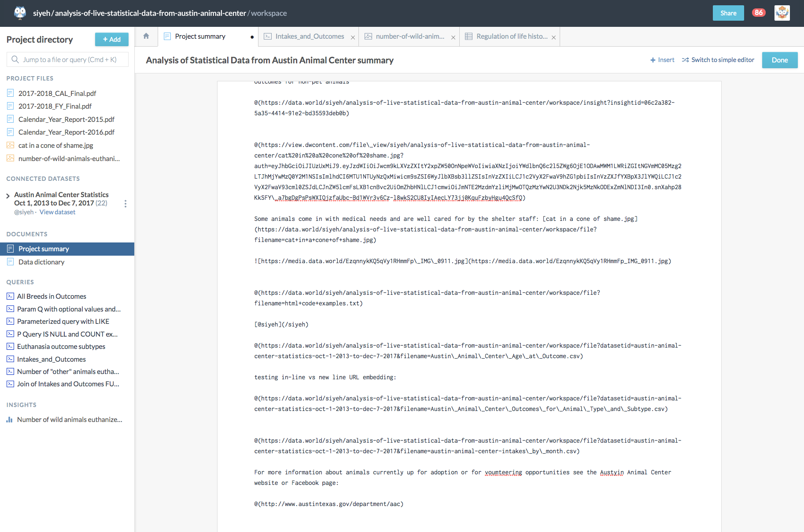
Task: Click the Intakes_and_Outcomes tab query icon
Action: coord(268,37)
